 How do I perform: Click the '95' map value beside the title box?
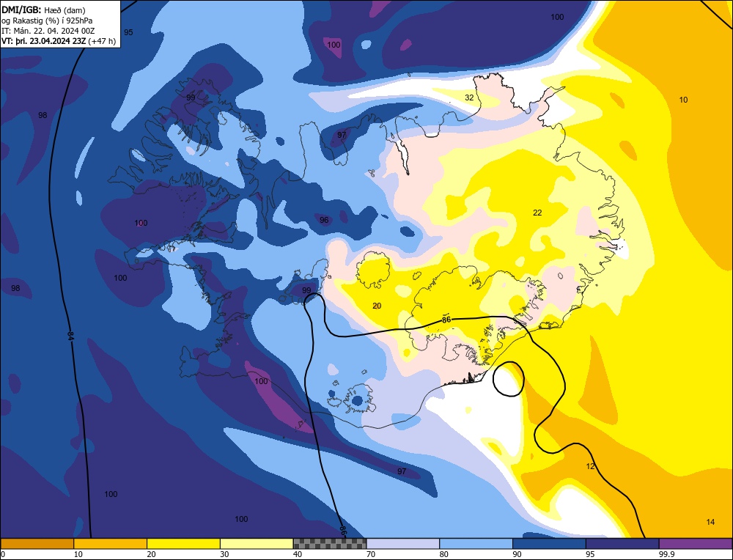tap(128, 32)
